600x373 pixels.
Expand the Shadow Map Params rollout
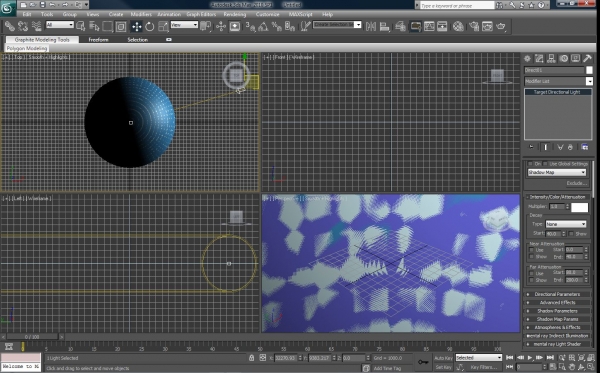557,319
